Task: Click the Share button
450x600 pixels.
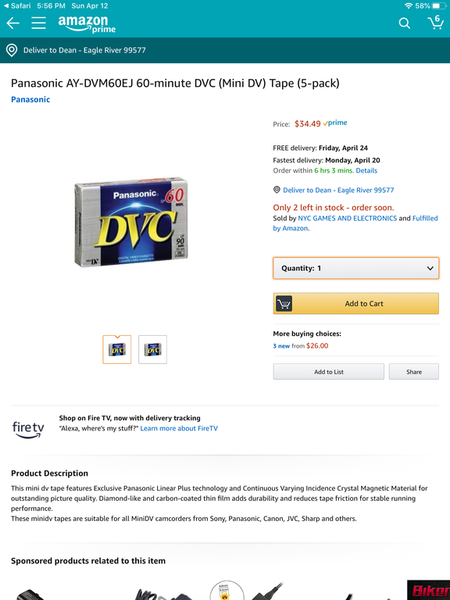Action: pyautogui.click(x=414, y=372)
